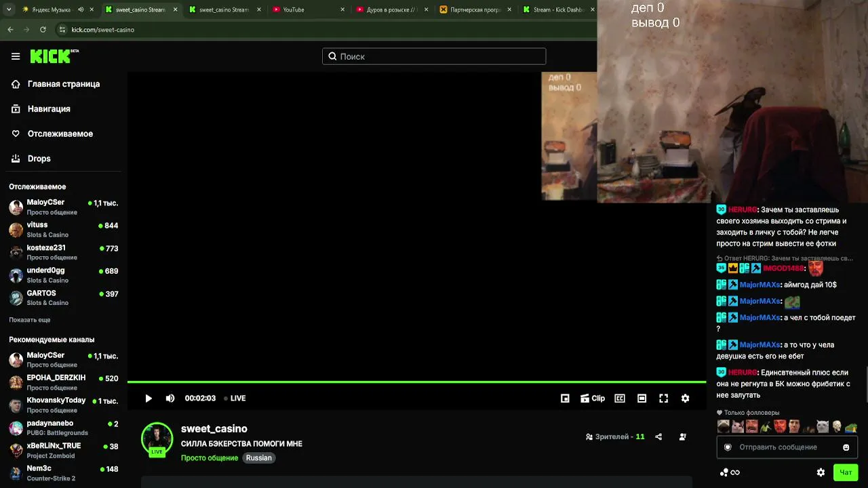Open xBeRLiNx_TRUE recommended channel

64,451
